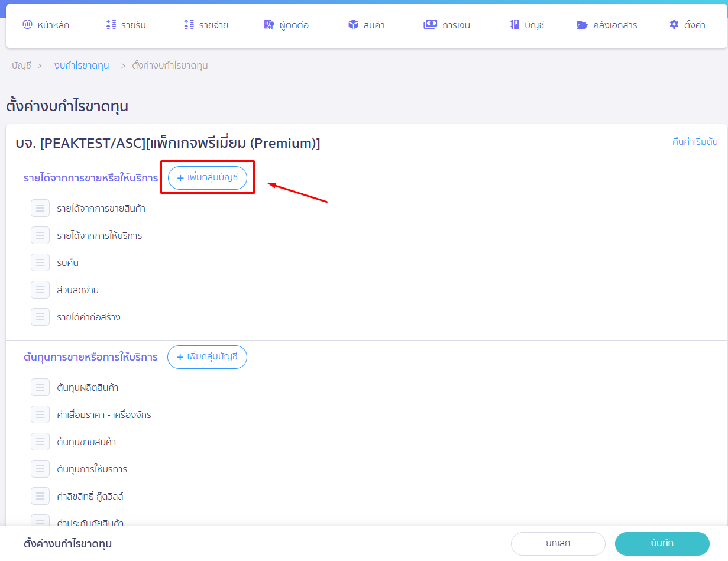Click handle icon beside ต้นทุนขายสินค้า
The width and height of the screenshot is (728, 561).
pyautogui.click(x=40, y=442)
